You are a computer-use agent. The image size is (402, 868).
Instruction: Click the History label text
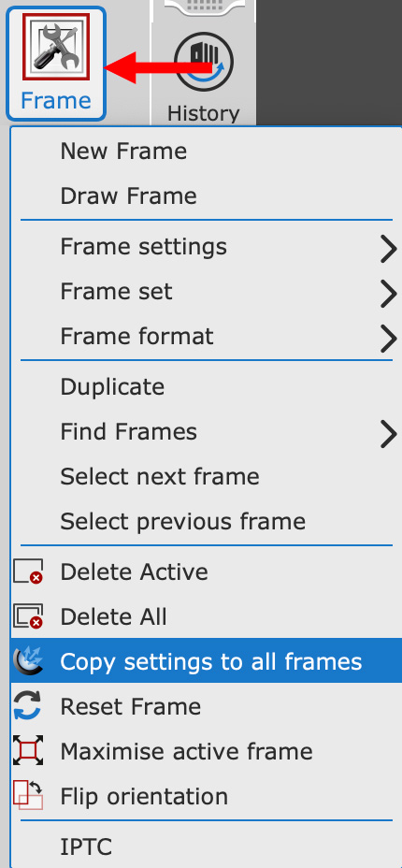point(204,114)
